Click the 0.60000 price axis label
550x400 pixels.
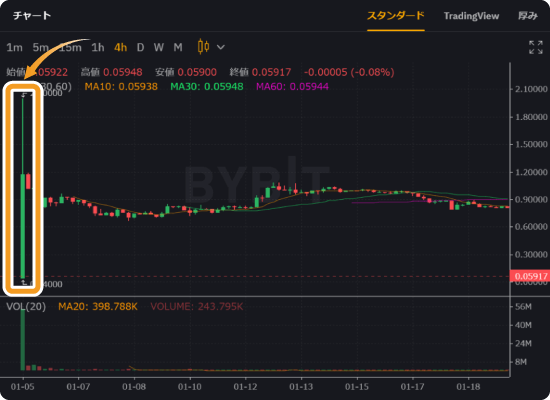point(531,227)
